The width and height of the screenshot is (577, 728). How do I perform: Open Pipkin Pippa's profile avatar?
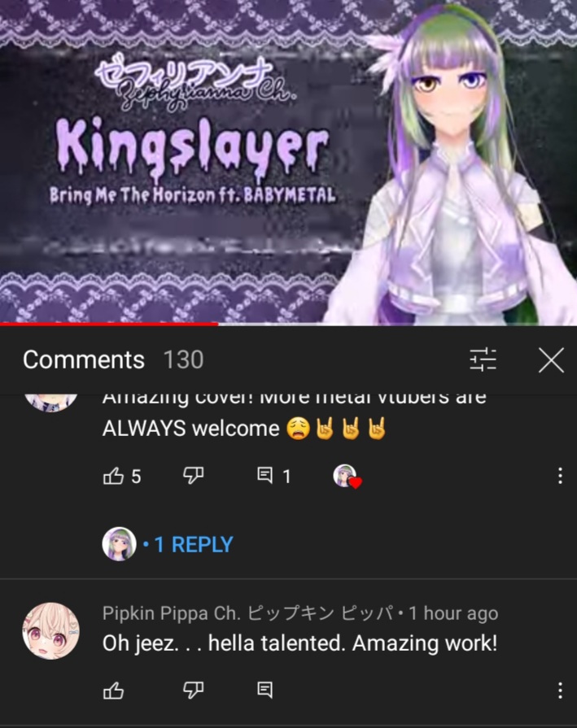(51, 631)
